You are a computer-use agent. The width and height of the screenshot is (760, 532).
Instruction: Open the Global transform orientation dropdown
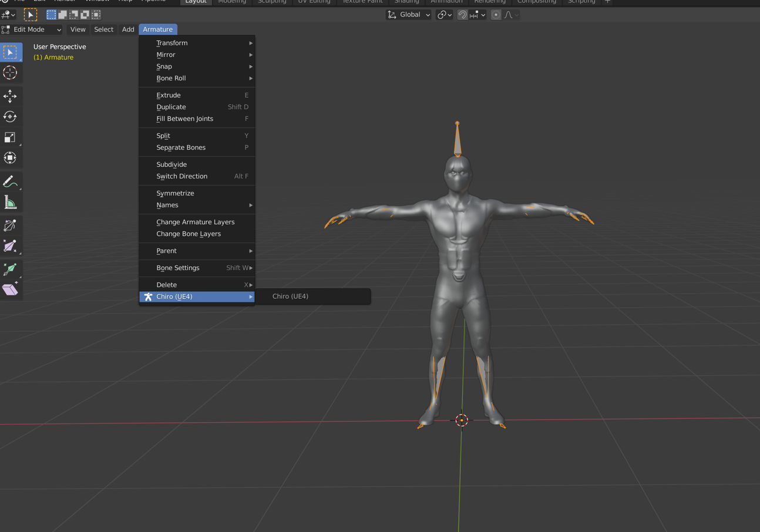point(408,14)
